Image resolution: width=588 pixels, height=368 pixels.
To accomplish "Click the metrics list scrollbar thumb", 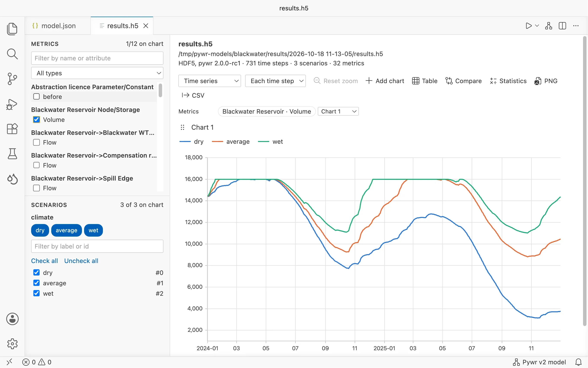I will 160,90.
